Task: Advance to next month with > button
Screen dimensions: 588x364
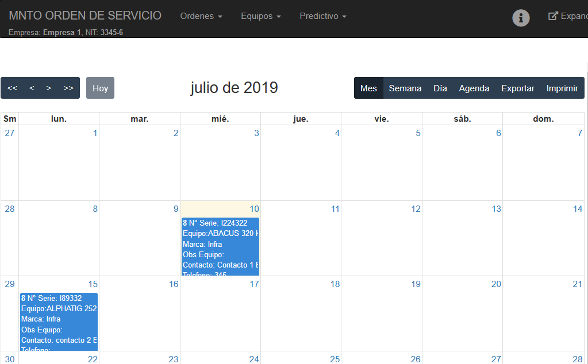Action: (49, 88)
